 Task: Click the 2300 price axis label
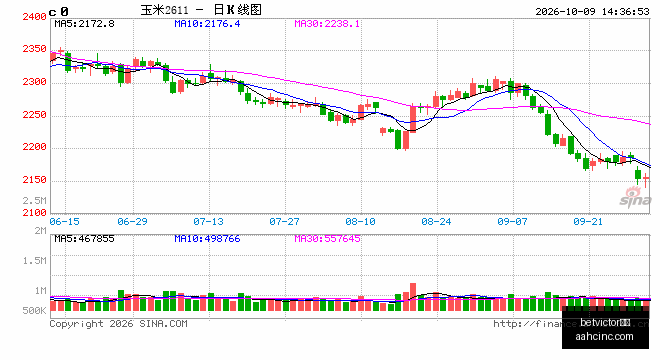[x=35, y=82]
